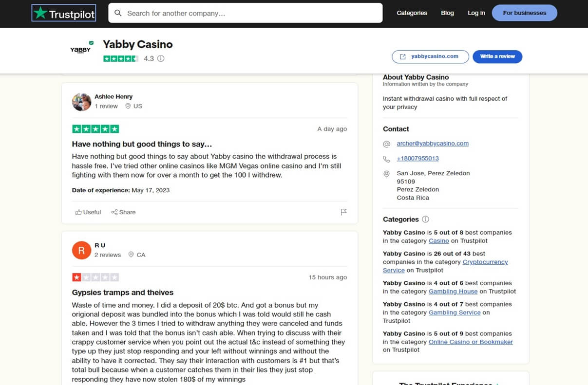Click the US location pin icon

point(128,106)
